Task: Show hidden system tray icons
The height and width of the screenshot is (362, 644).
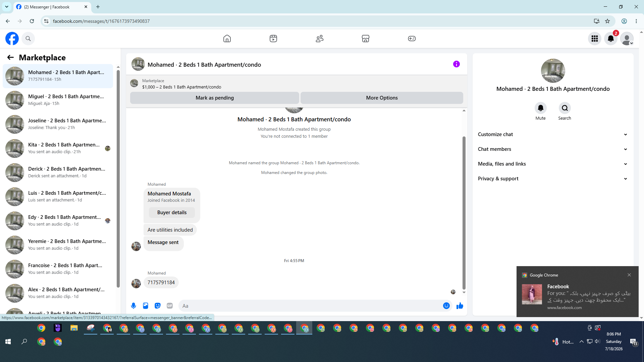Action: [582, 342]
